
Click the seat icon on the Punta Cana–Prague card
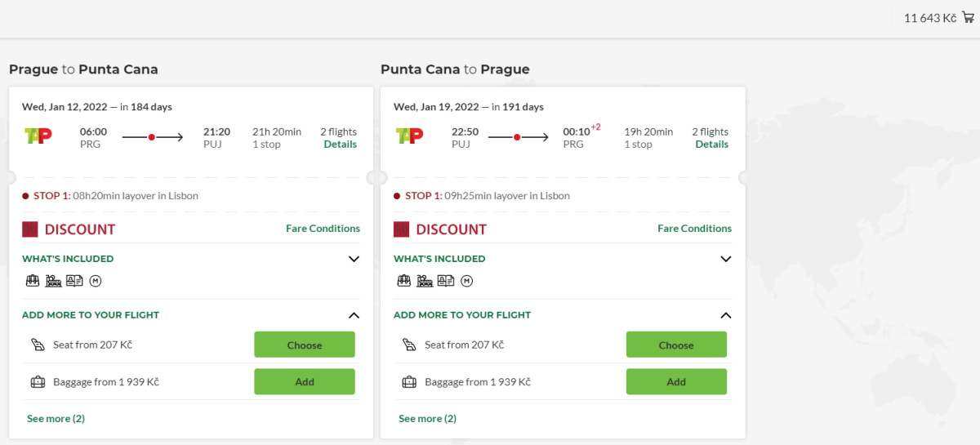click(408, 345)
